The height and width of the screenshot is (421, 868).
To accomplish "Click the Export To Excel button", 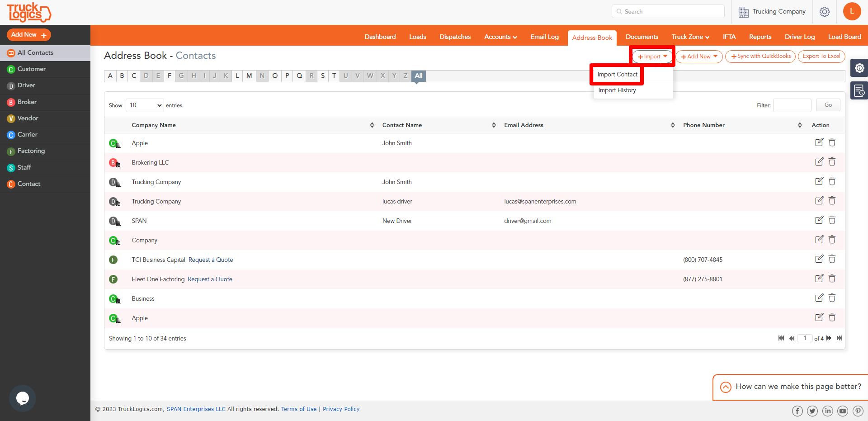I will coord(821,56).
